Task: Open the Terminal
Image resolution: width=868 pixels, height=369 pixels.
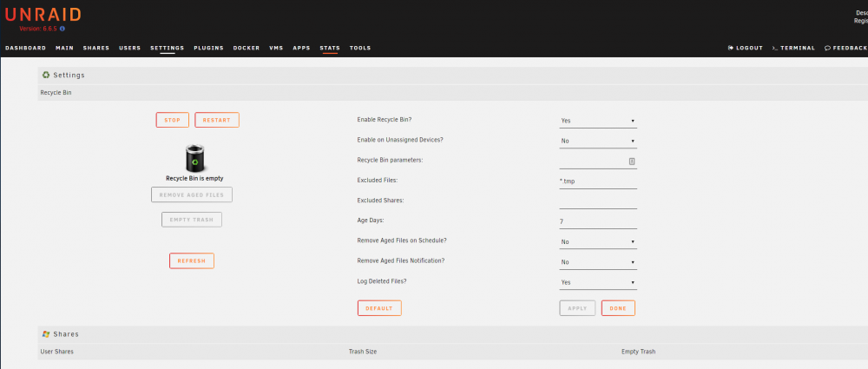Action: click(794, 49)
